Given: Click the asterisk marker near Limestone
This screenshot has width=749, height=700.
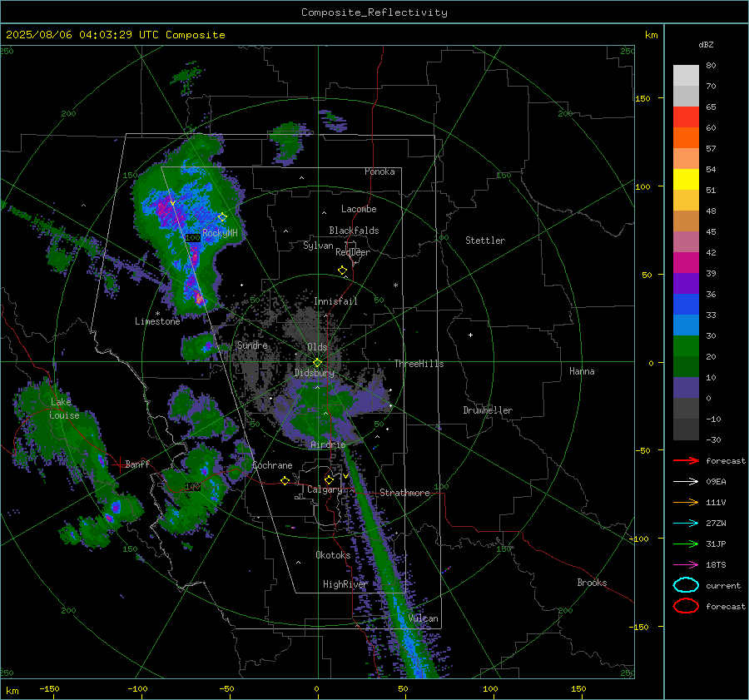Looking at the screenshot, I should pos(157,314).
